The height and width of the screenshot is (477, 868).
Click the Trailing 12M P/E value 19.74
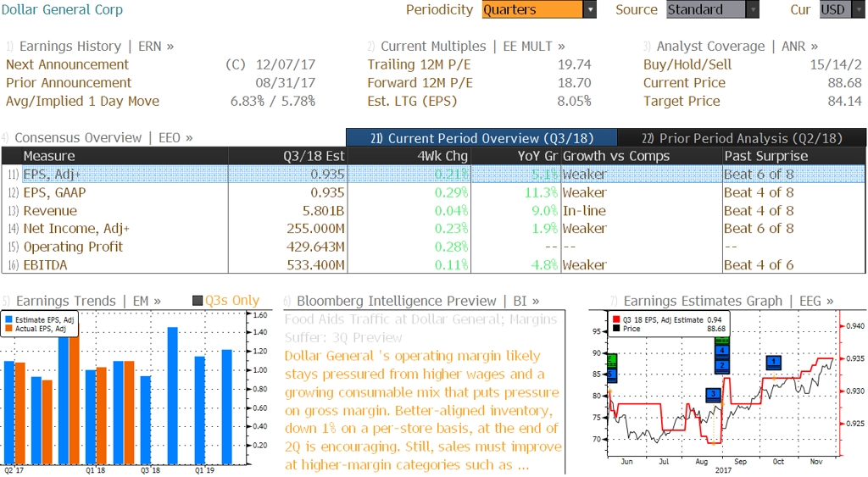click(574, 64)
